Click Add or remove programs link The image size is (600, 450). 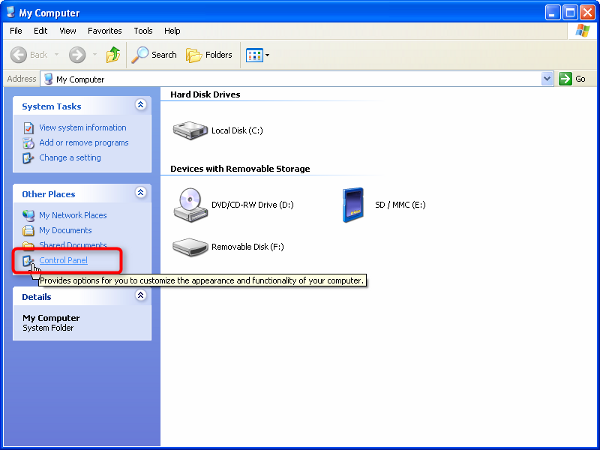click(x=84, y=143)
